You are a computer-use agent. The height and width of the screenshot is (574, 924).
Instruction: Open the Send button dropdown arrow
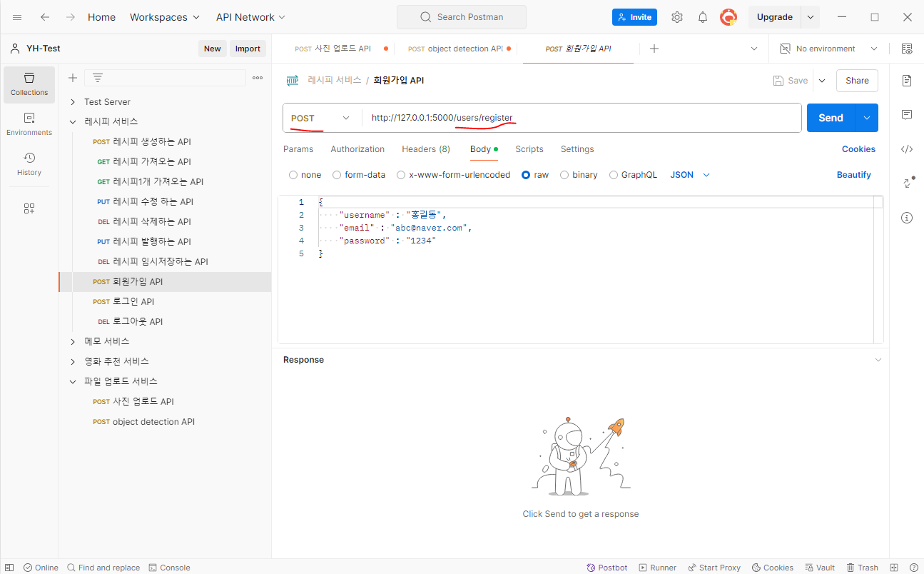pos(867,118)
